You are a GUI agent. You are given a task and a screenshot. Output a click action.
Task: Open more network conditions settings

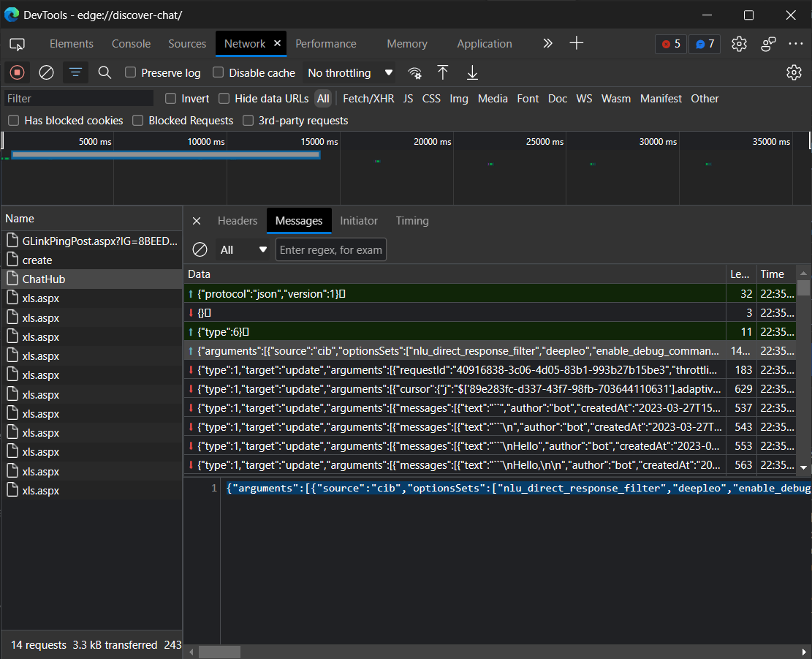click(414, 72)
